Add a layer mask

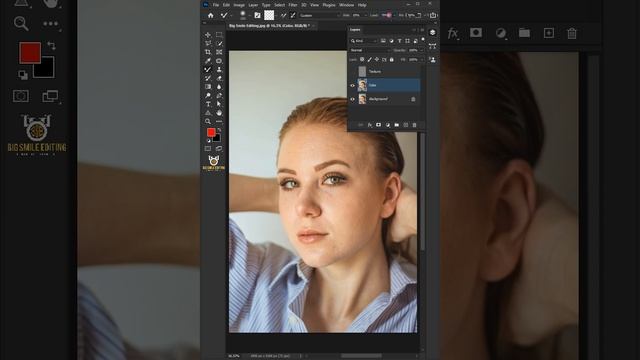378,125
